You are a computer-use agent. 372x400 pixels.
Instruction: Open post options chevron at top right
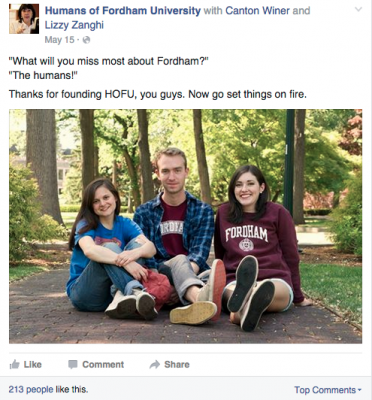[x=358, y=9]
